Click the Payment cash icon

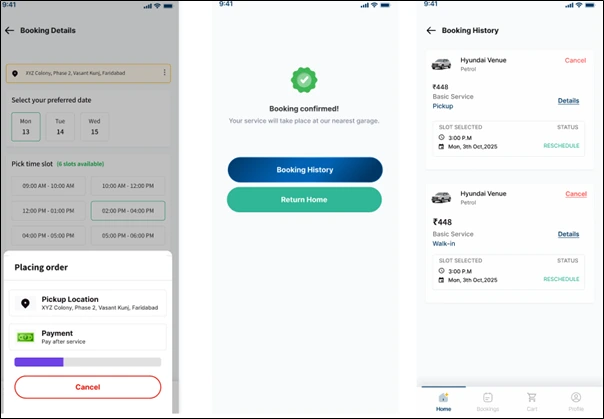(26, 337)
